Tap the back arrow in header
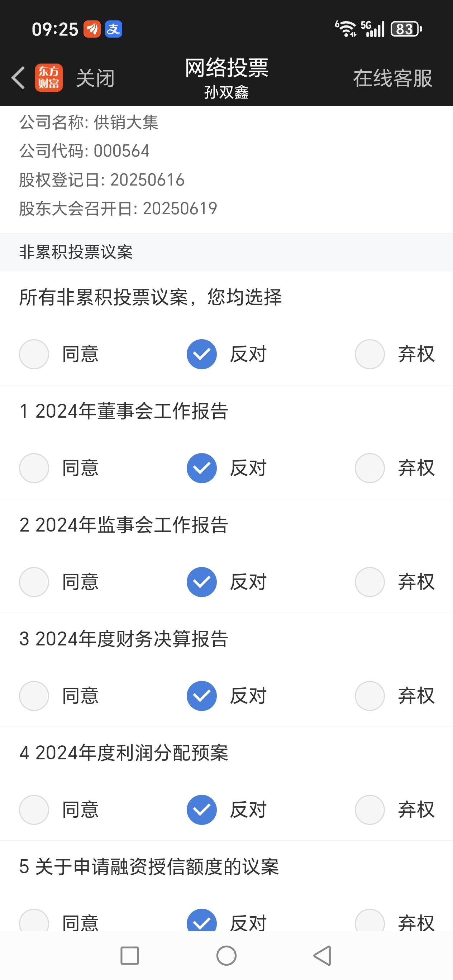The width and height of the screenshot is (453, 980). pyautogui.click(x=18, y=78)
